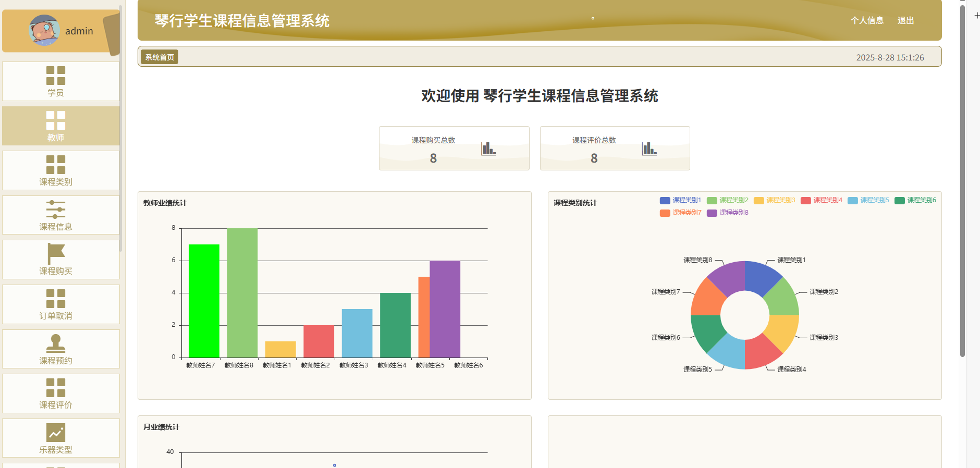Click the sidebar vertical scrollbar
Viewport: 980px width, 468px height.
[x=120, y=128]
